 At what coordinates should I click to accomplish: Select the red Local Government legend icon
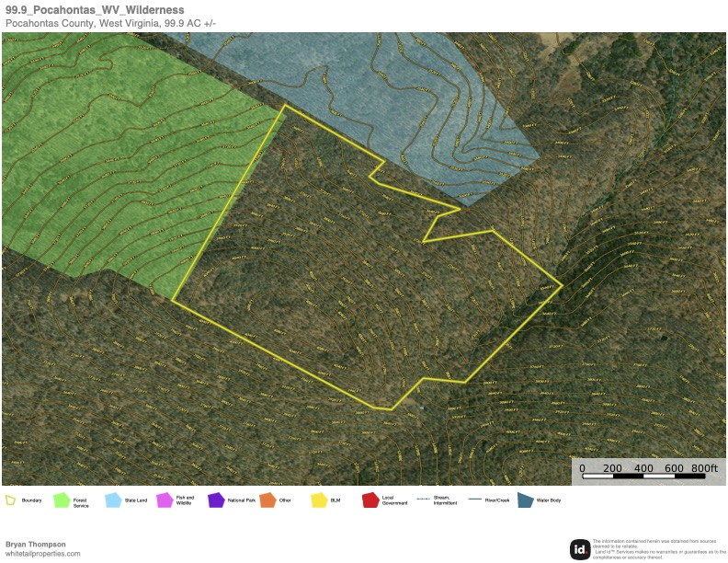coord(370,500)
